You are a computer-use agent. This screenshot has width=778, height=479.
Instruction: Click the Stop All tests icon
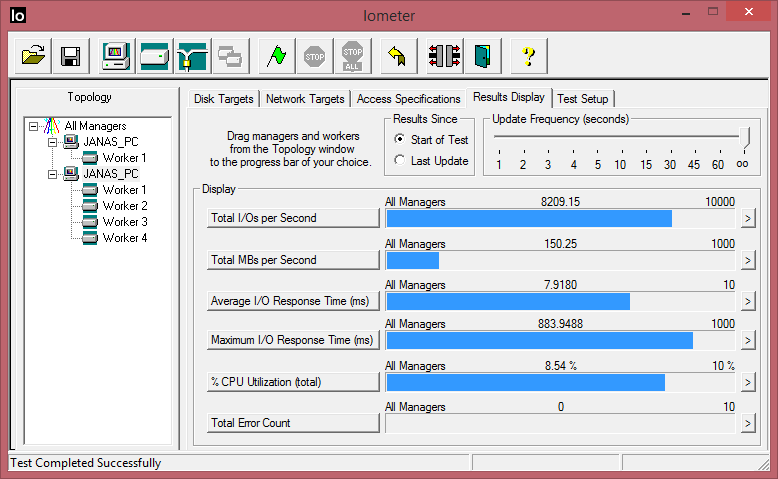tap(352, 56)
